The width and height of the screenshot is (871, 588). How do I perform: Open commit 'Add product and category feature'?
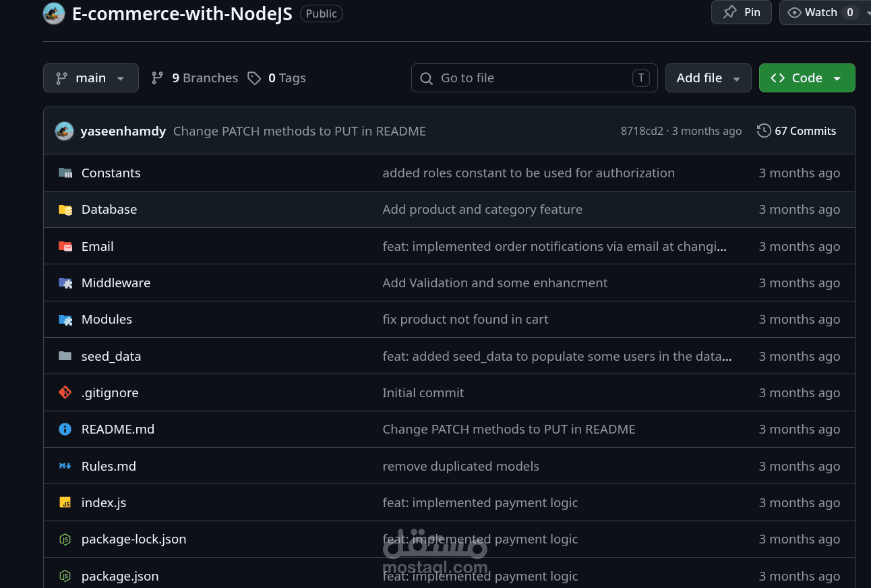pyautogui.click(x=482, y=209)
